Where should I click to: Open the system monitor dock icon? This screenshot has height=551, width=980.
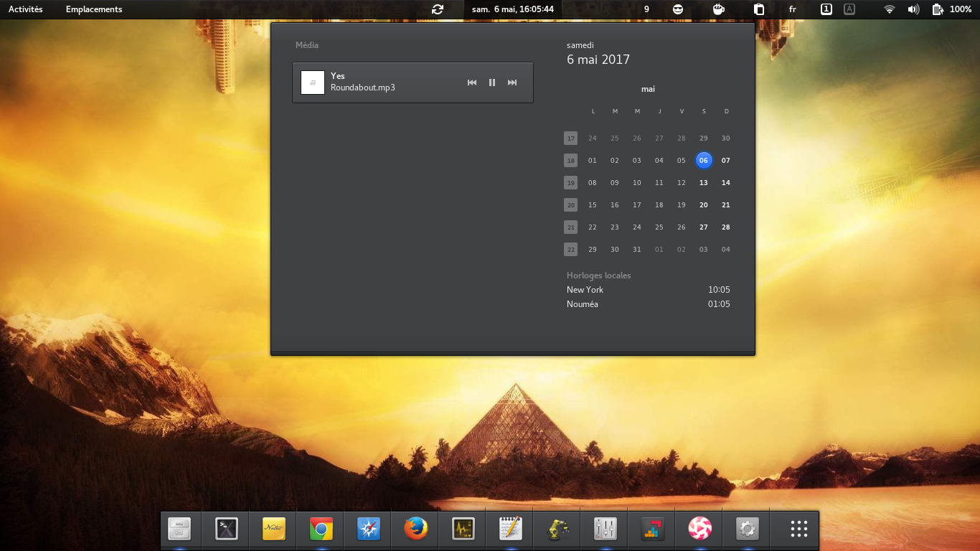pyautogui.click(x=463, y=529)
